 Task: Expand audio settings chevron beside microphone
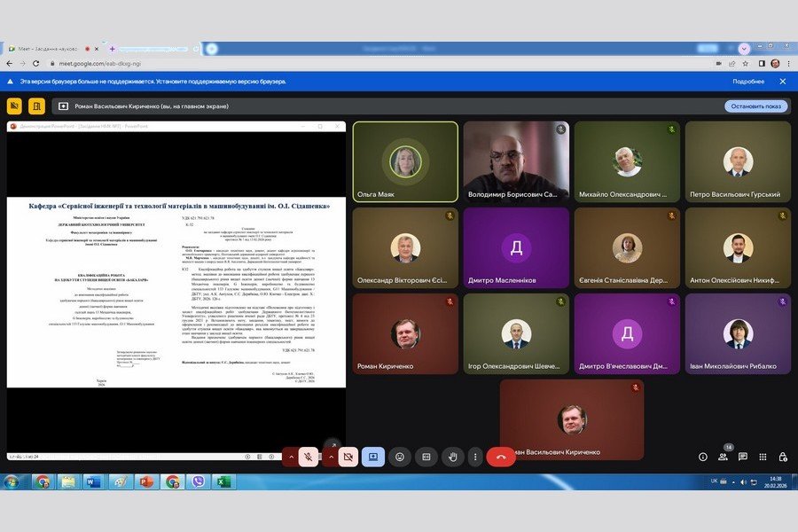pos(290,457)
